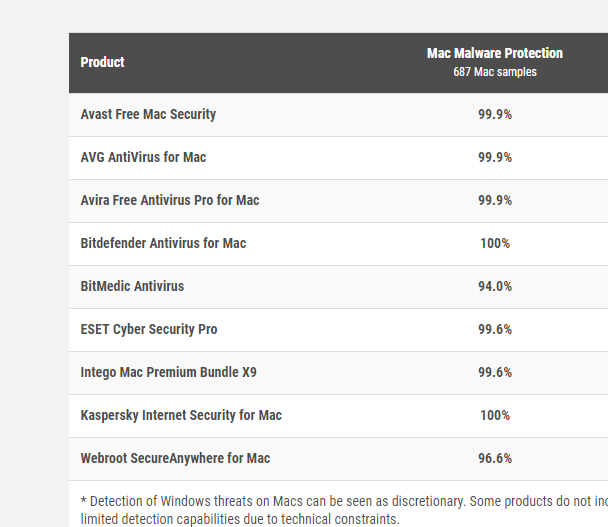
Task: Click the Mac Malware Protection column header
Action: (494, 53)
